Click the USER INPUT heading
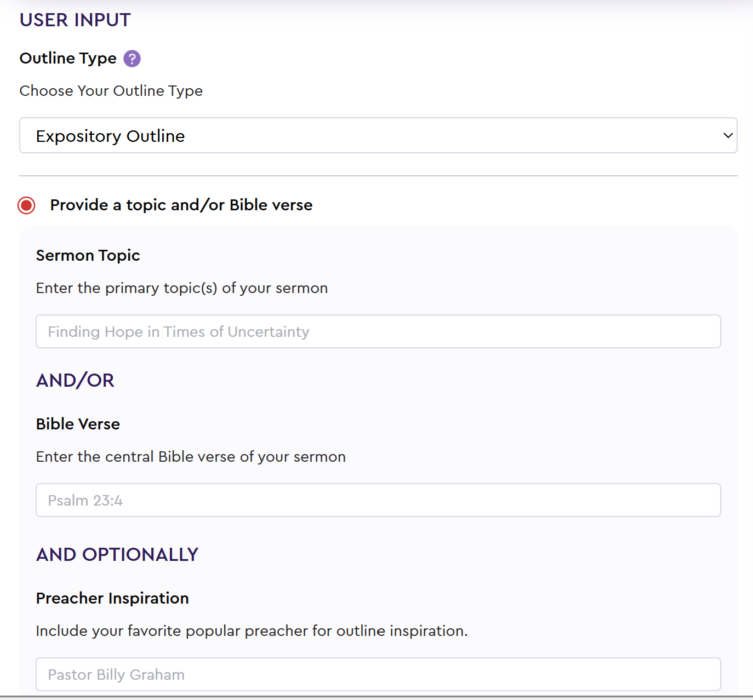The image size is (753, 700). point(75,20)
